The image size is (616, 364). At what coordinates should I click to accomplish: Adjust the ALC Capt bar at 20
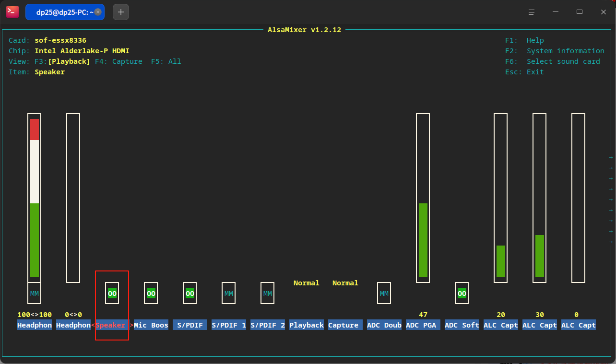pos(501,198)
